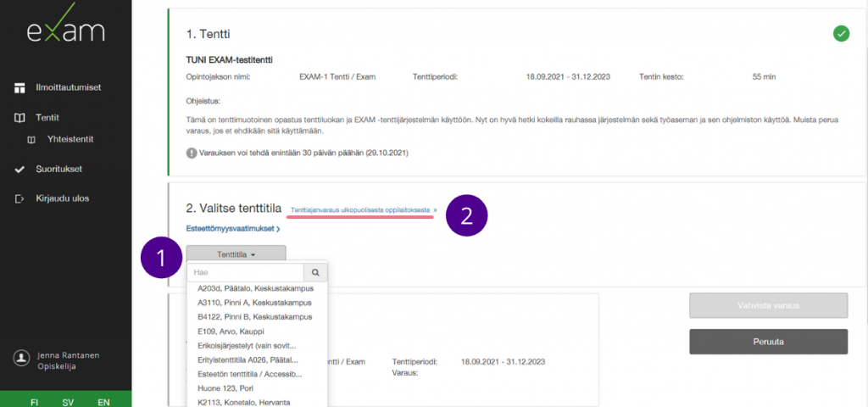Click the magnifier search icon in dropdown
Screen dimensions: 868x407
pos(315,273)
